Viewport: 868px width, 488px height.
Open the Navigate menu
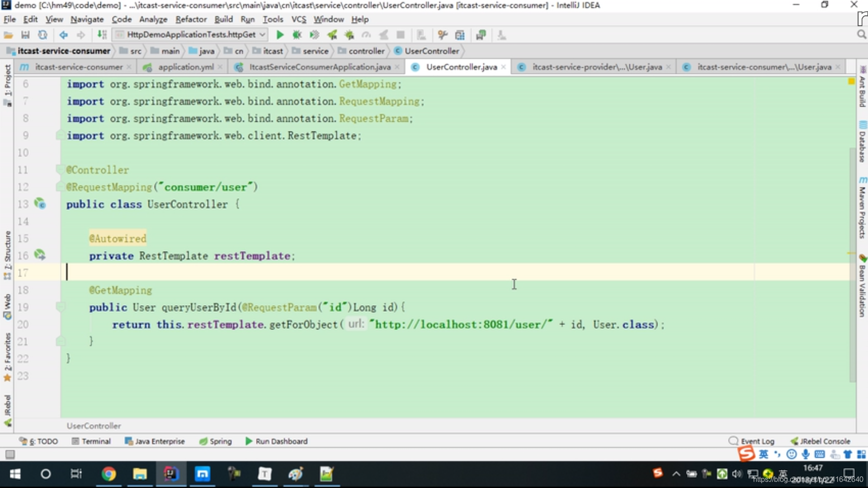tap(87, 19)
